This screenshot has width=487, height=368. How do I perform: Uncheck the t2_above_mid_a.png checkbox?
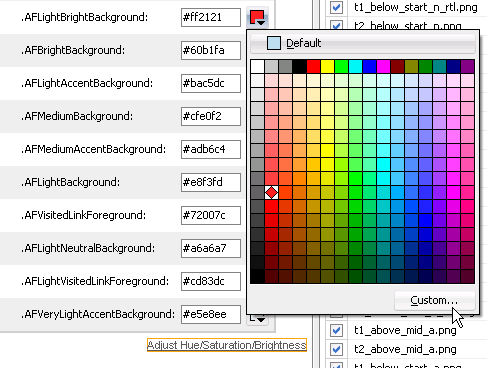pyautogui.click(x=336, y=349)
